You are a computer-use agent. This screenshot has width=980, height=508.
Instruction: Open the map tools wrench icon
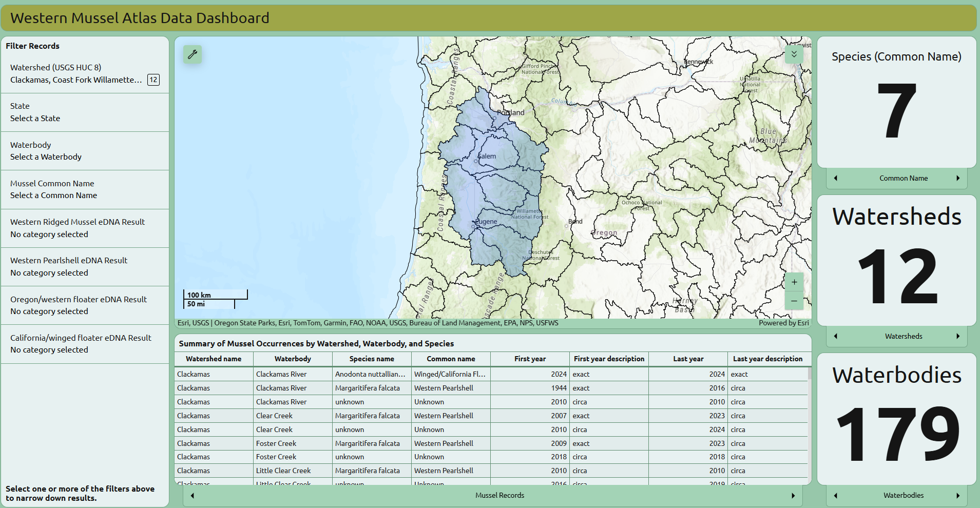193,54
